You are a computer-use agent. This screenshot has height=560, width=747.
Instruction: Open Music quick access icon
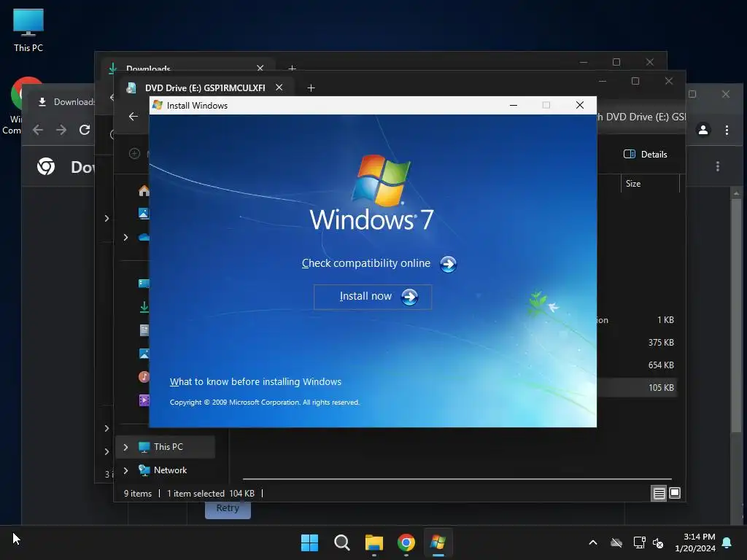[x=144, y=377]
